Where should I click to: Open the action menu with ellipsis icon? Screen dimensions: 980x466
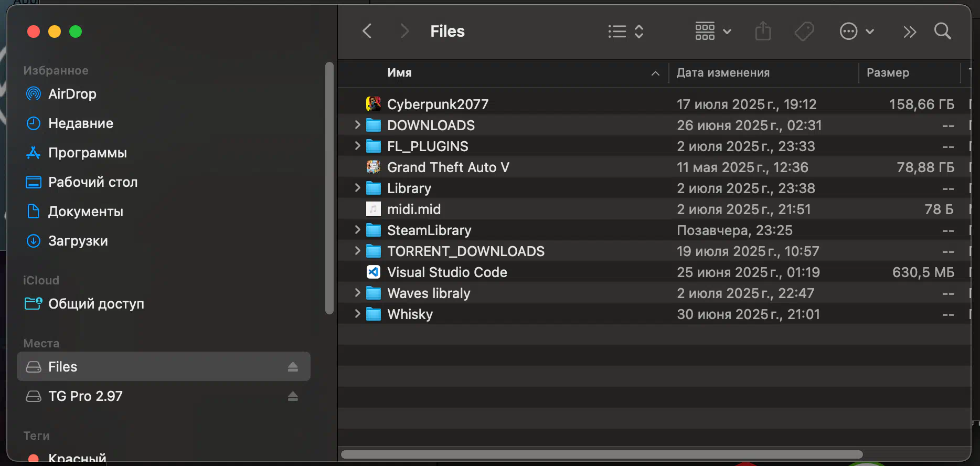tap(857, 31)
